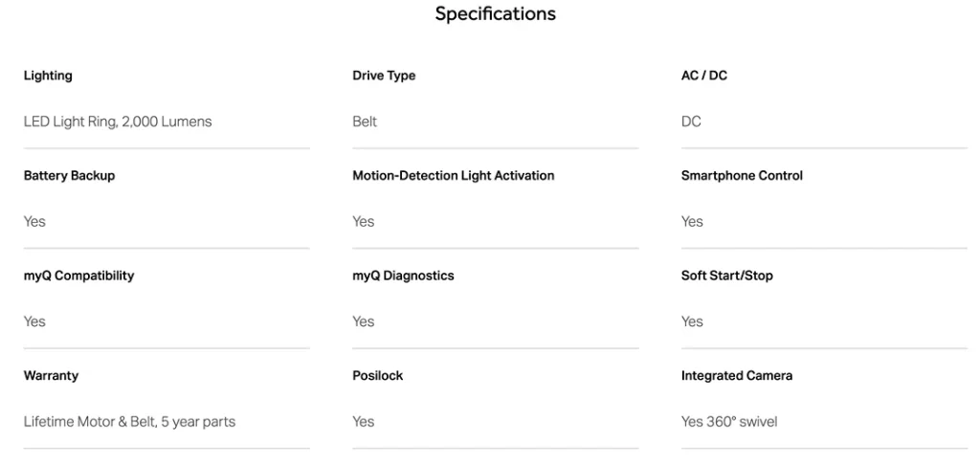Click the Smartphone Control label

pos(742,176)
